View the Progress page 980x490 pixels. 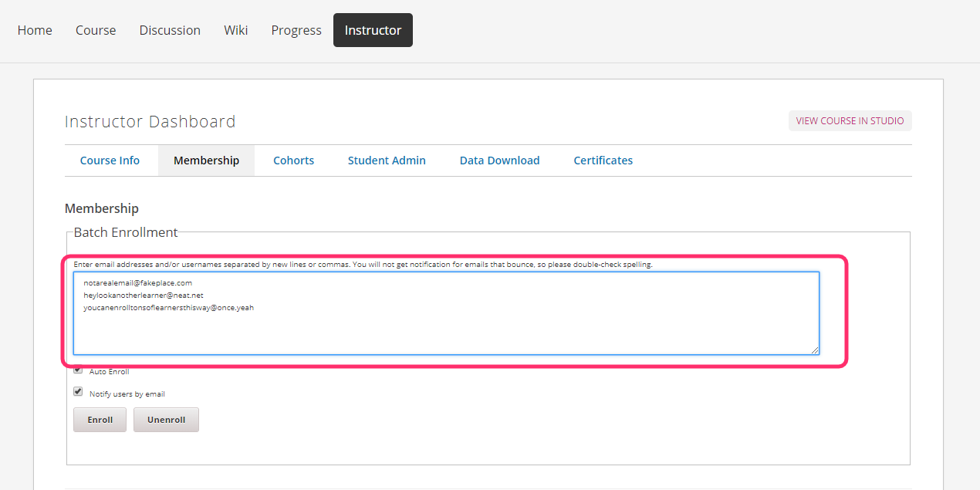tap(296, 30)
